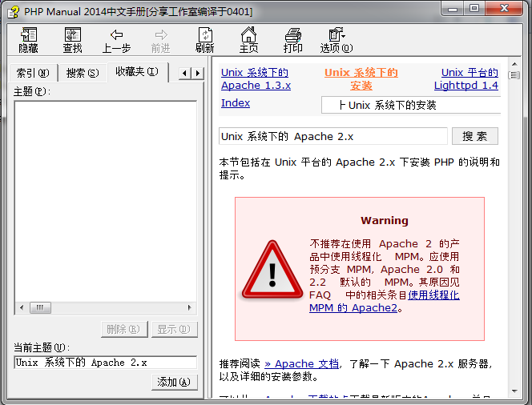Image resolution: width=532 pixels, height=405 pixels.
Task: Maximize the PHP Manual window
Action: pyautogui.click(x=474, y=9)
